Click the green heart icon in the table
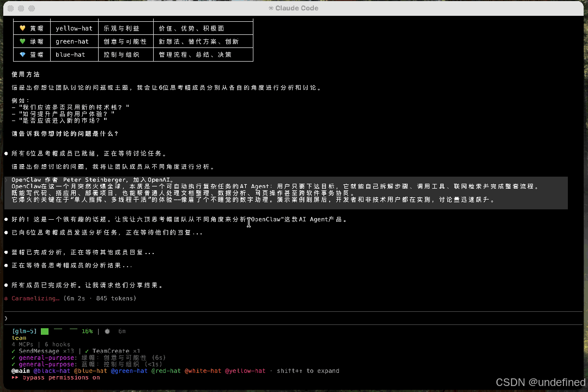 coord(22,41)
